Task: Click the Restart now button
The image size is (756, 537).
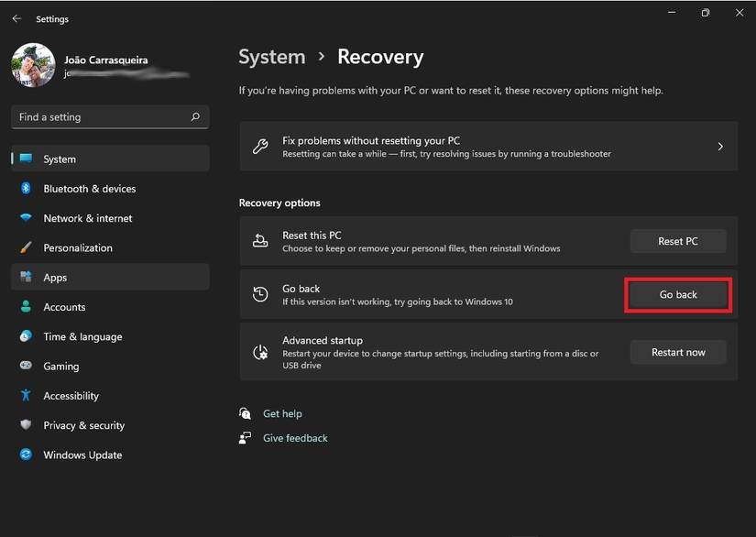Action: point(678,353)
